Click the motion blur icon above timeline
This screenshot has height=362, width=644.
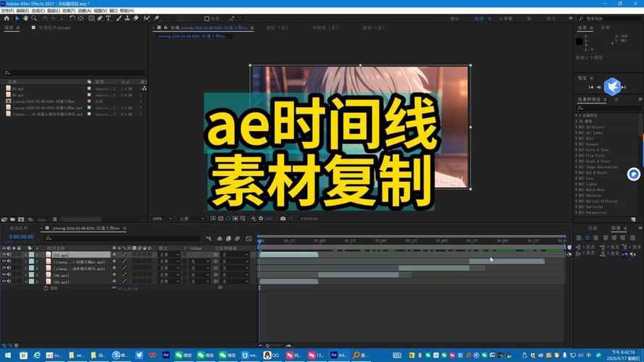pos(238,238)
